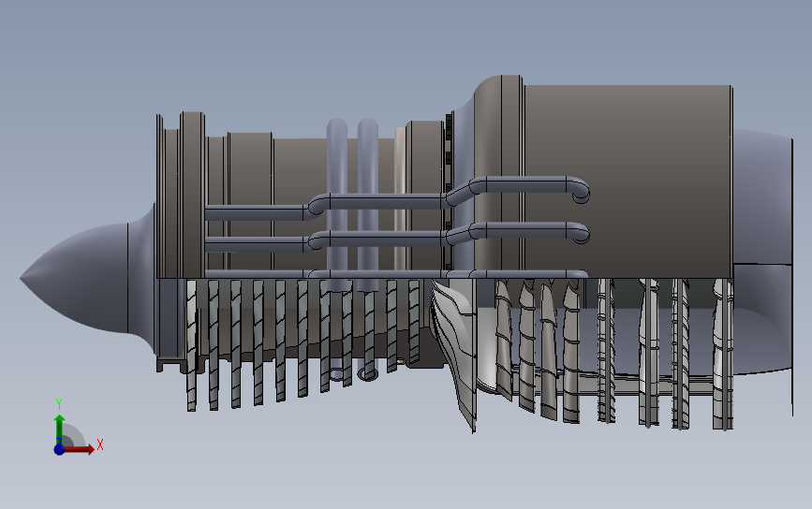Select the first compressor blade behind the nose cone
Viewport: 812px width, 509px height.
(191, 345)
